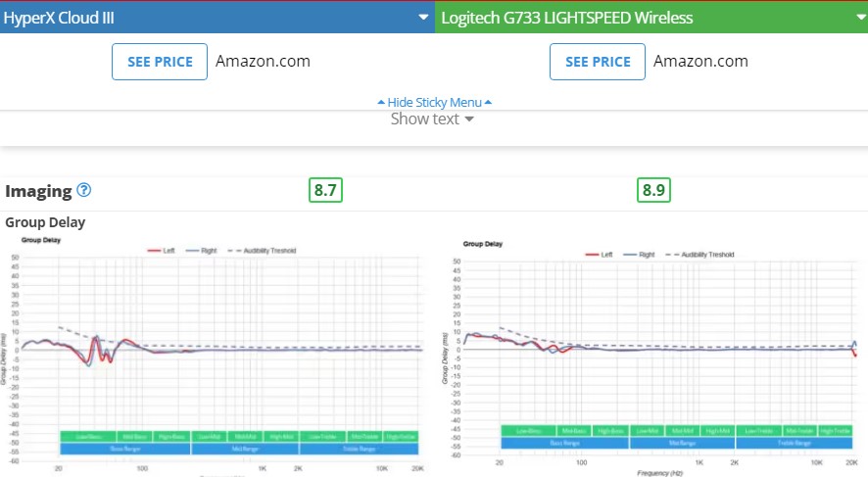Open Amazon.com link under Logitech G733

pyautogui.click(x=700, y=62)
